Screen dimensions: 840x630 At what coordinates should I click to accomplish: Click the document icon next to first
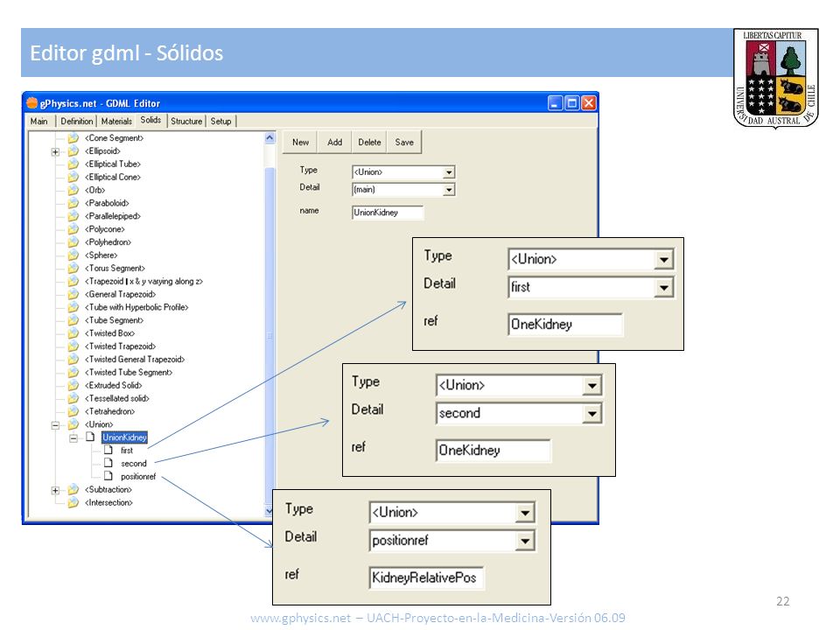click(x=108, y=450)
